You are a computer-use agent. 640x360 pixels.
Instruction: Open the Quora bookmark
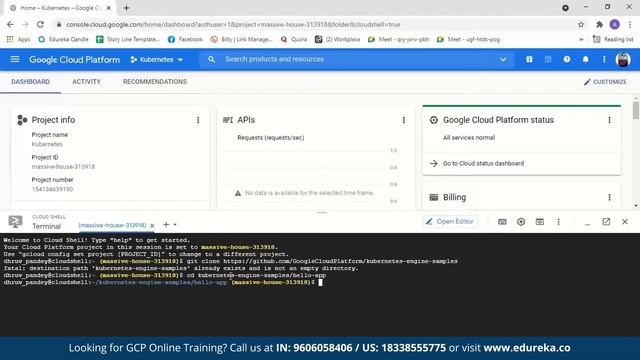[293, 40]
